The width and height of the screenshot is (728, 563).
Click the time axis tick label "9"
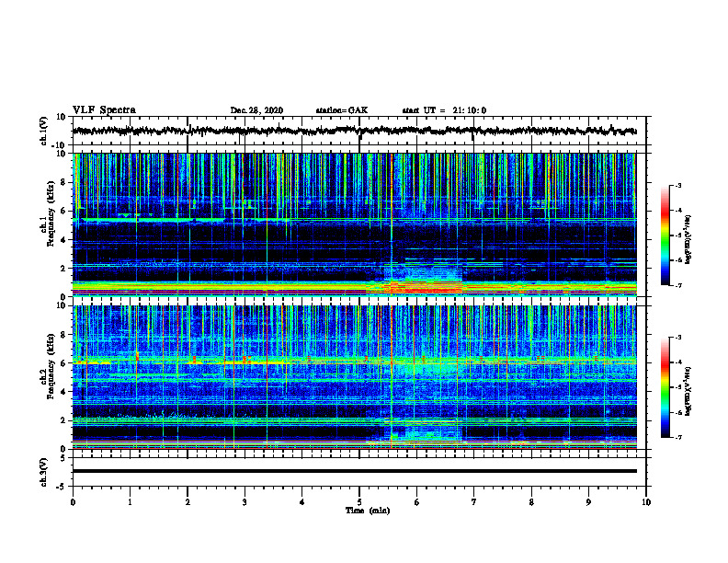(588, 502)
